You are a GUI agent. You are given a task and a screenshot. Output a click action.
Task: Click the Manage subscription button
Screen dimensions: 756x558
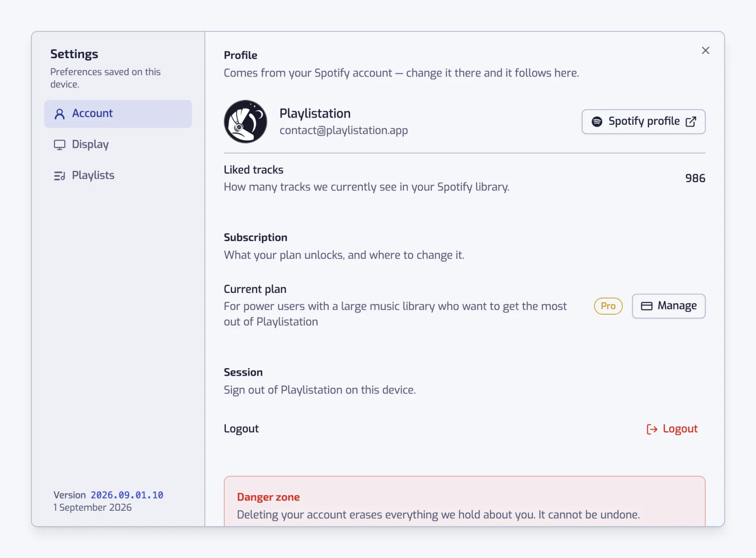[669, 306]
